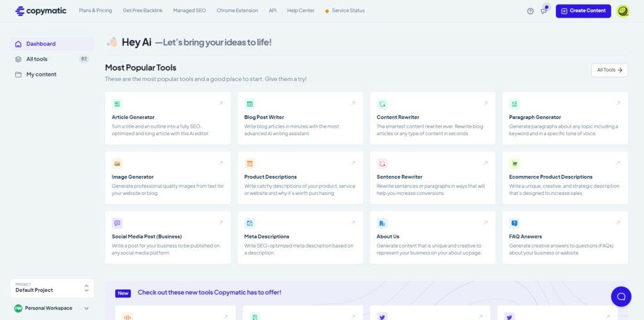644x320 pixels.
Task: Click the Meta Descriptions card icon
Action: [x=250, y=223]
